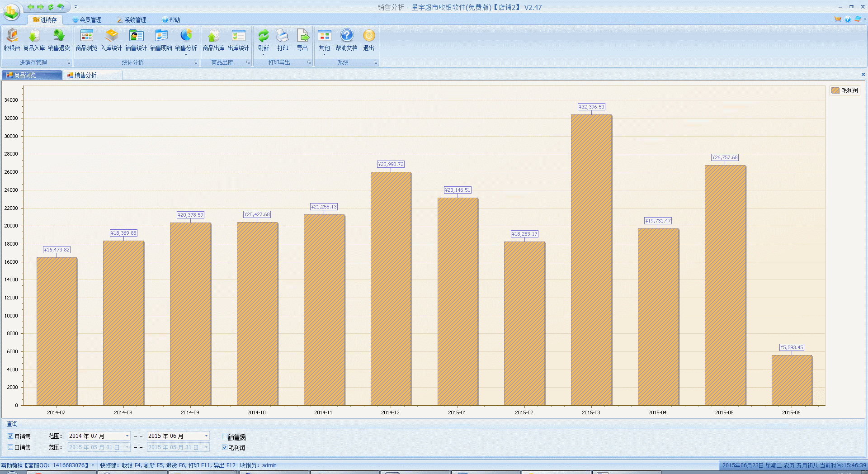Viewport: 868px width, 474px height.
Task: Click the application logo orb button
Action: [x=11, y=12]
